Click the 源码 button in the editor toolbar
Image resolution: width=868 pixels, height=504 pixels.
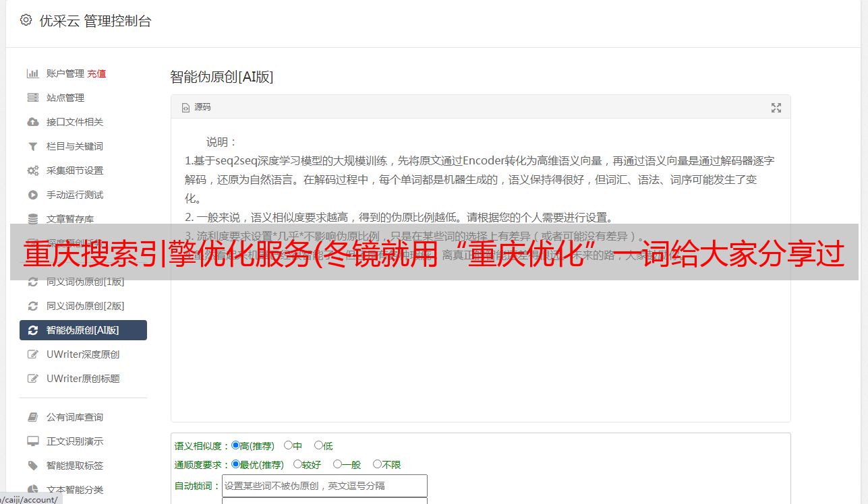click(x=196, y=107)
